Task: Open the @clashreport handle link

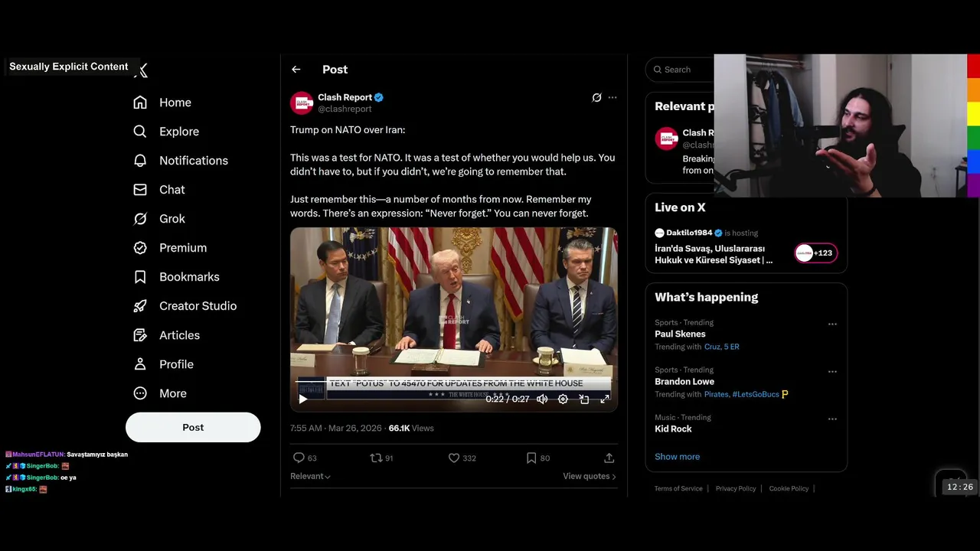Action: [x=345, y=109]
